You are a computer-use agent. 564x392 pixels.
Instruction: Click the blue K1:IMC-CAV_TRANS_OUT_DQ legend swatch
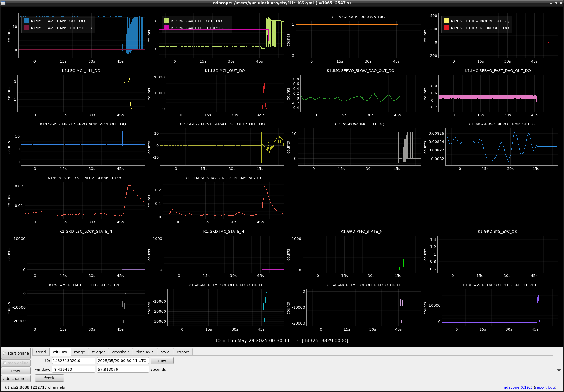click(x=27, y=21)
